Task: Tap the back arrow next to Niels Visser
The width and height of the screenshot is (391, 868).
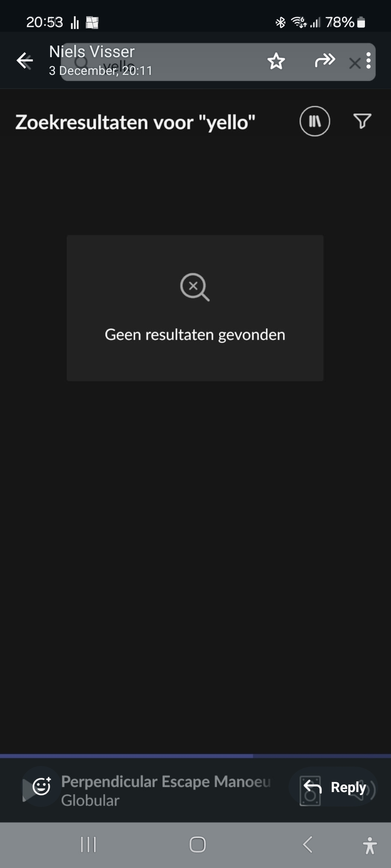Action: point(25,60)
